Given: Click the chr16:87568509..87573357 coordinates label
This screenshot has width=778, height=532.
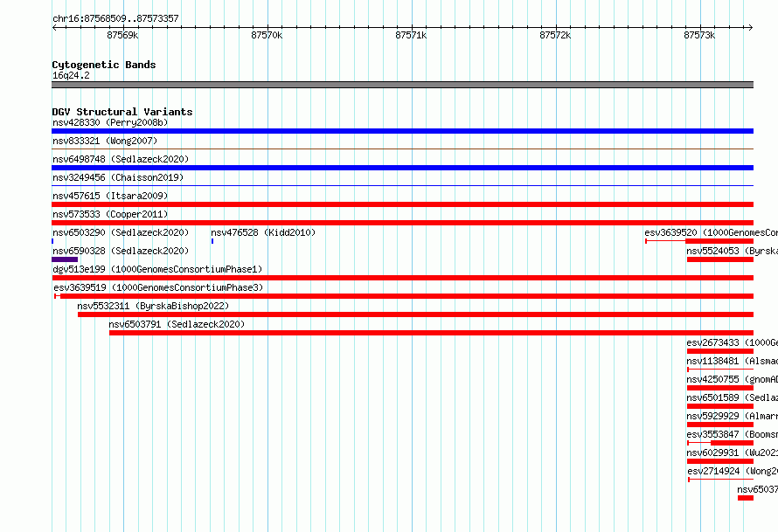Looking at the screenshot, I should [115, 18].
